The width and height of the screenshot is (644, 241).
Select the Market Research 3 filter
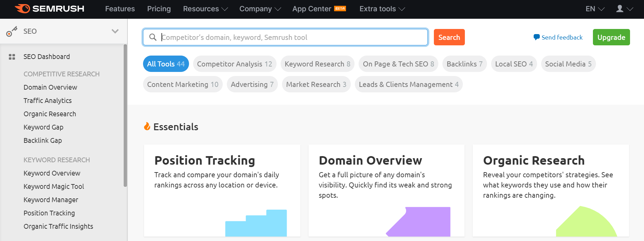point(316,84)
